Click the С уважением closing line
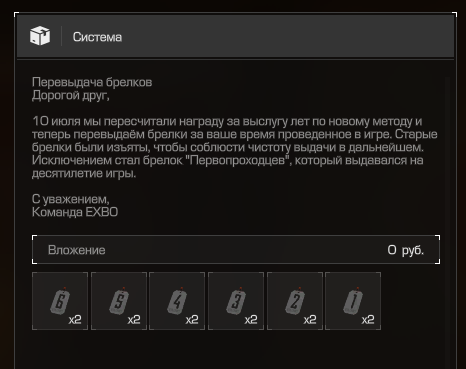Viewport: 466px width, 369px height. (71, 199)
